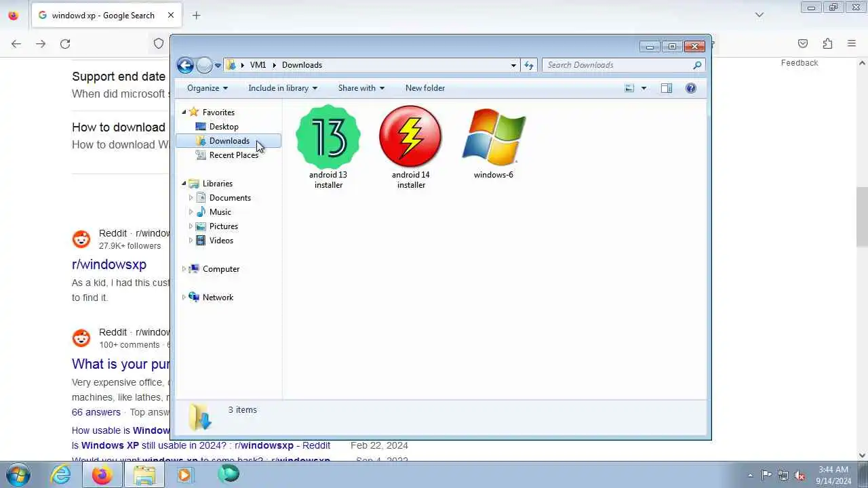Select Desktop in Favorites

click(x=224, y=127)
